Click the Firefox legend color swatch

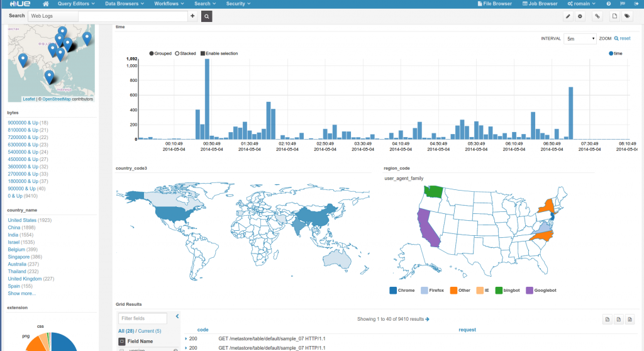point(425,291)
